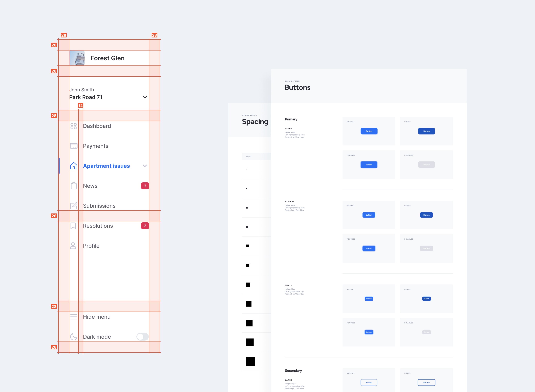Viewport: 535px width, 392px height.
Task: Enable the Dark mode toggle
Action: click(143, 336)
